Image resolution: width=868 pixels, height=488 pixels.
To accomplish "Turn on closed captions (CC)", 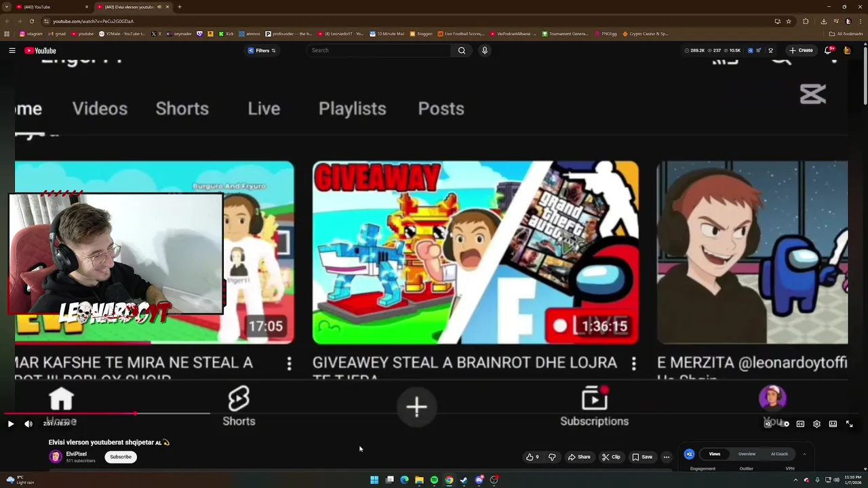I will 800,424.
